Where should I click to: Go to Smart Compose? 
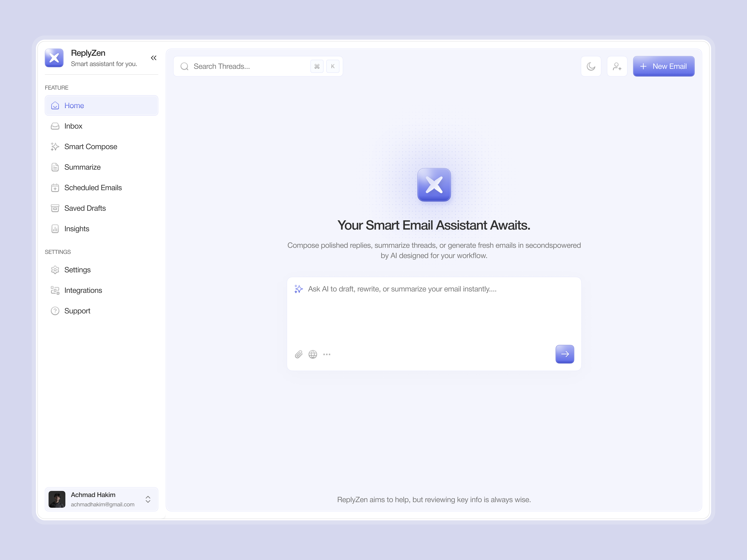tap(91, 147)
